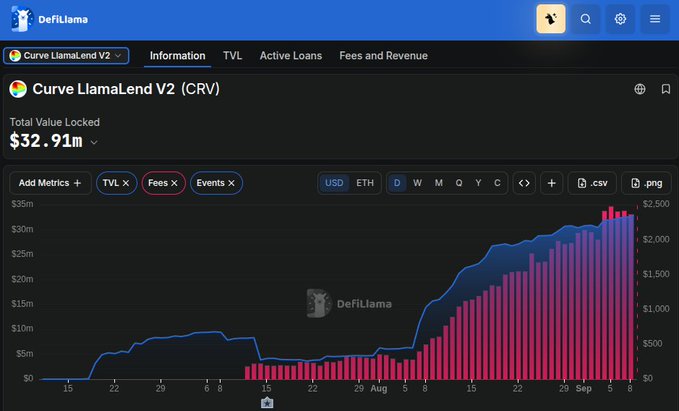Select quarterly Q interval
The width and height of the screenshot is (679, 411).
(459, 183)
